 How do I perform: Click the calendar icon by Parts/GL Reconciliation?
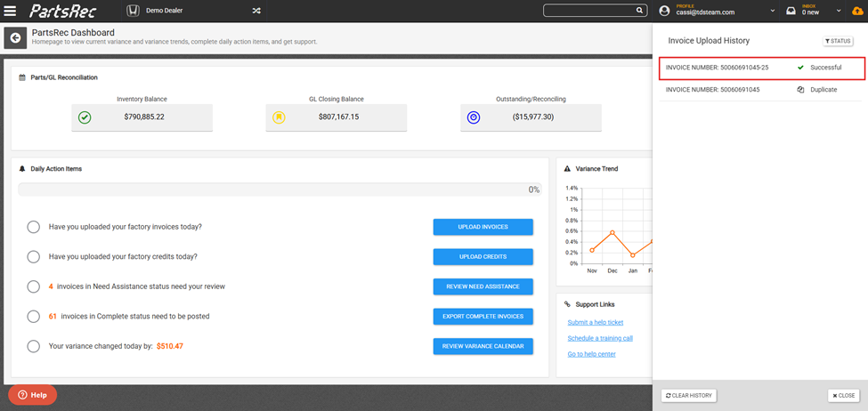[21, 77]
